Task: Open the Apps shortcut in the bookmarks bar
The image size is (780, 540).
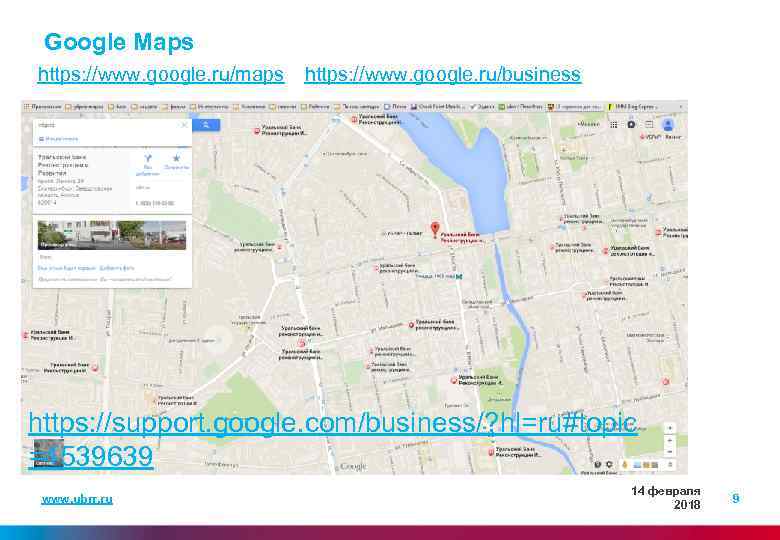Action: pos(44,106)
